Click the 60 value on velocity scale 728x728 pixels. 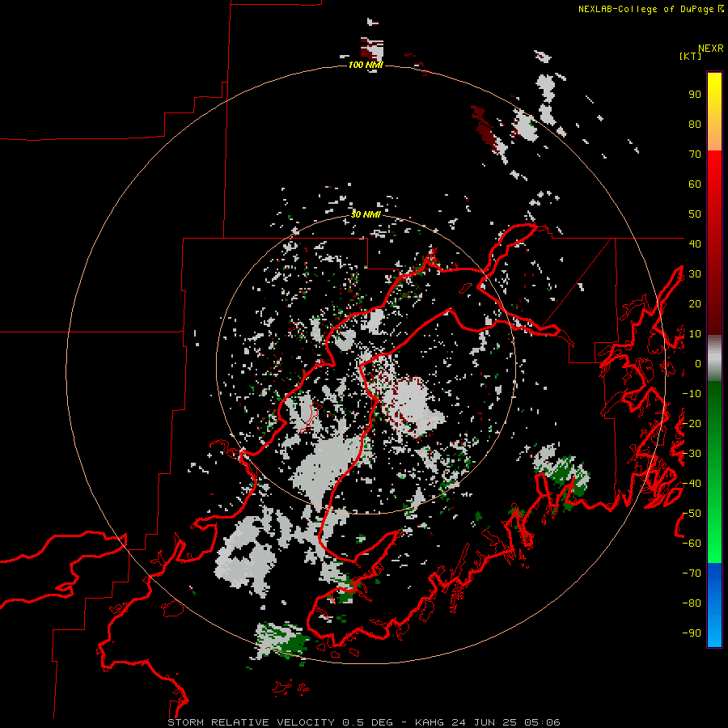[695, 184]
